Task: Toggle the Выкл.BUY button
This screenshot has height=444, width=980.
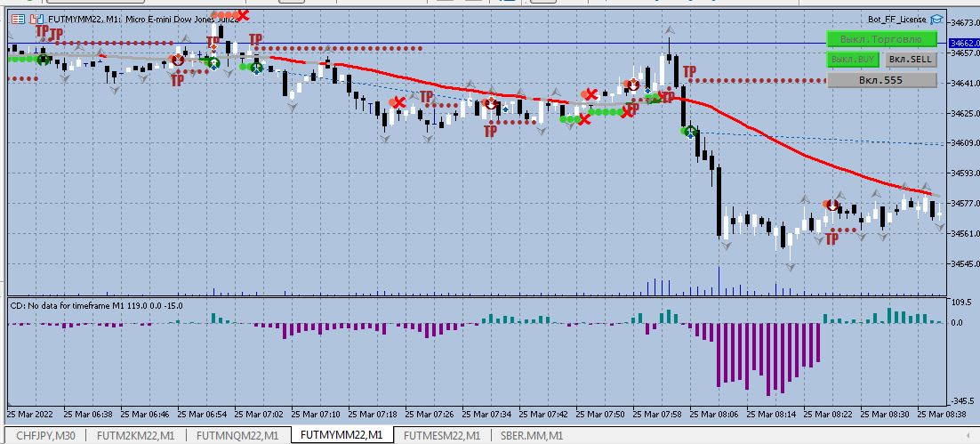Action: [853, 60]
